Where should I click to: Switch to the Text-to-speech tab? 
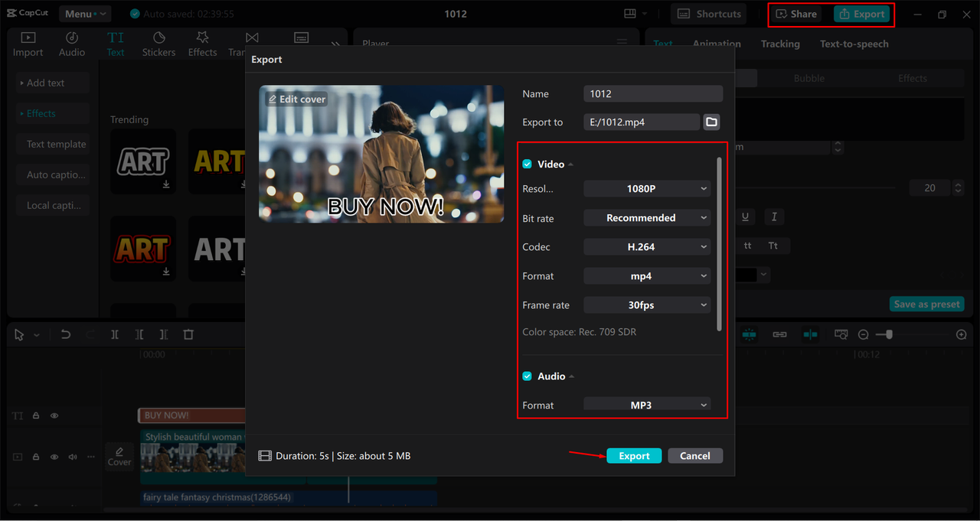click(x=854, y=44)
